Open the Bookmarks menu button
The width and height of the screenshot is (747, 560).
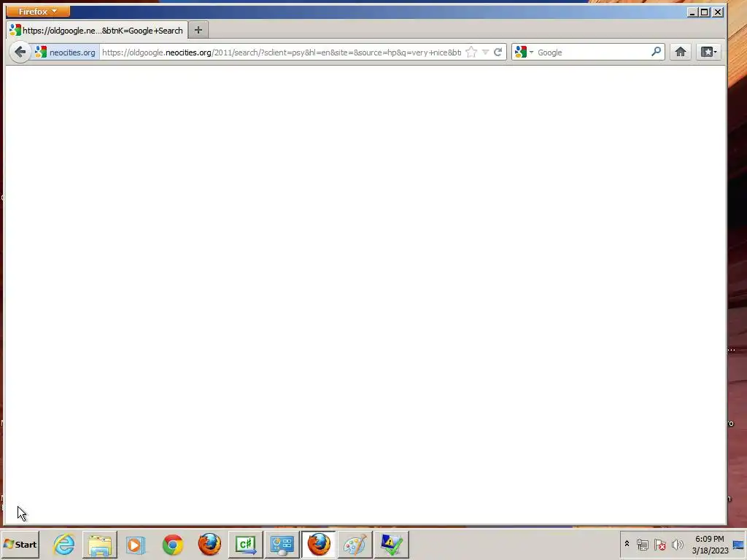(x=708, y=52)
